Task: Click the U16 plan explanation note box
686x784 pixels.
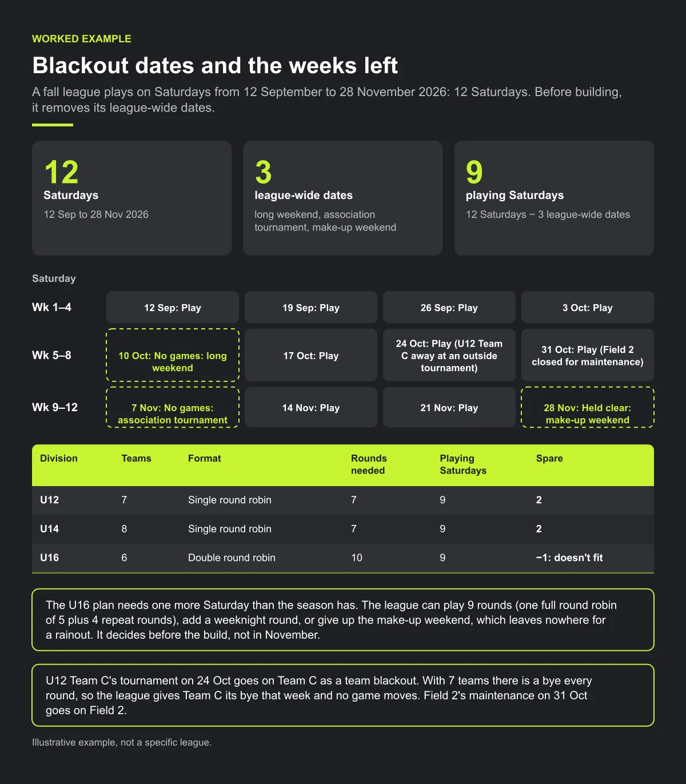Action: pyautogui.click(x=343, y=620)
